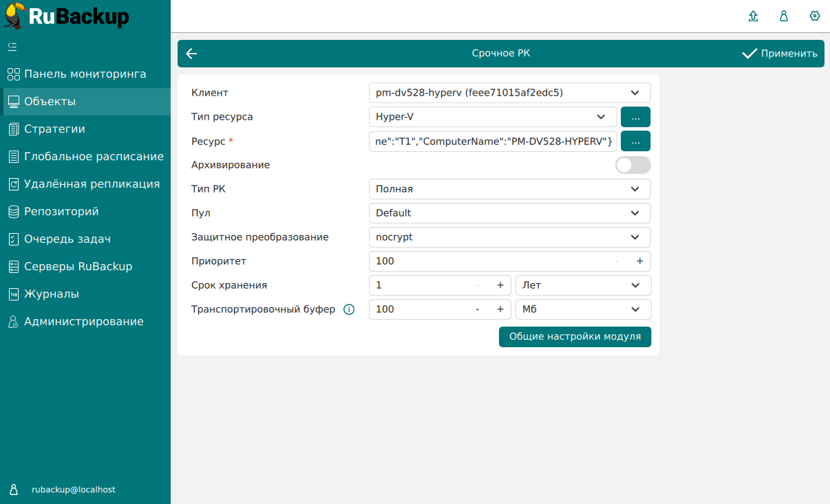Click the Применить button

pos(780,54)
